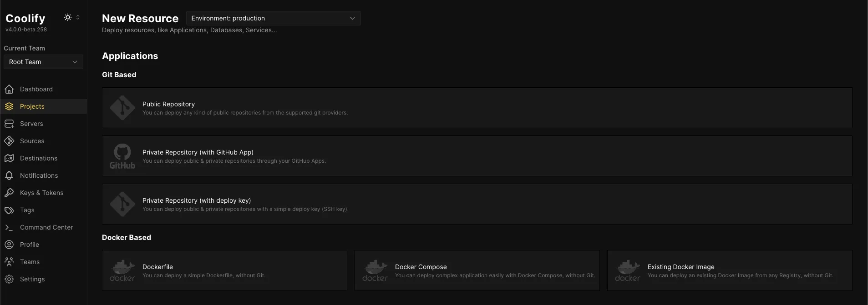Click the Servers icon in sidebar

pyautogui.click(x=9, y=124)
